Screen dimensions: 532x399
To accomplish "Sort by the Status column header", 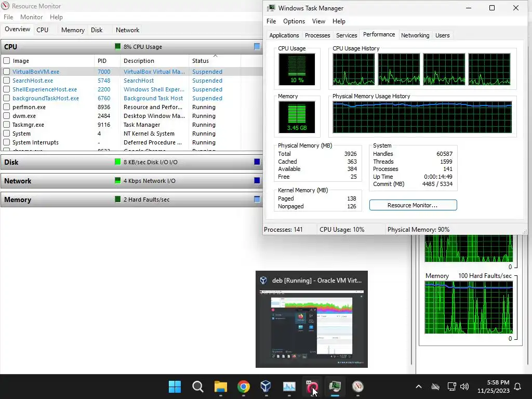I will [x=215, y=61].
